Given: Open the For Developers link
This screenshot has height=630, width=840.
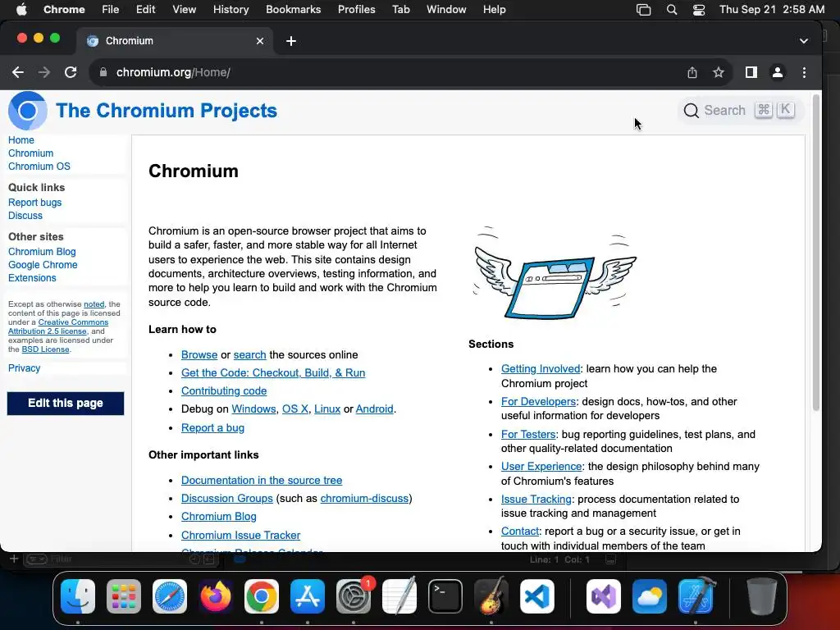Looking at the screenshot, I should point(538,402).
